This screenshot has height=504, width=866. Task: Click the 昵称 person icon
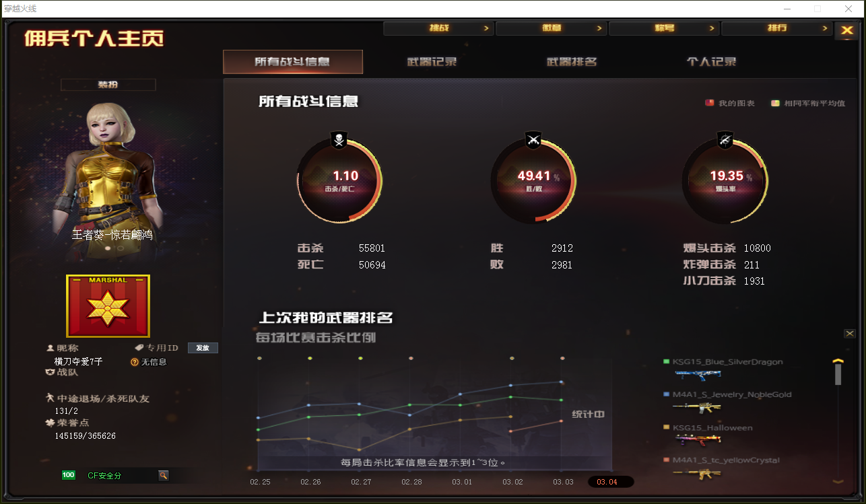click(x=50, y=348)
